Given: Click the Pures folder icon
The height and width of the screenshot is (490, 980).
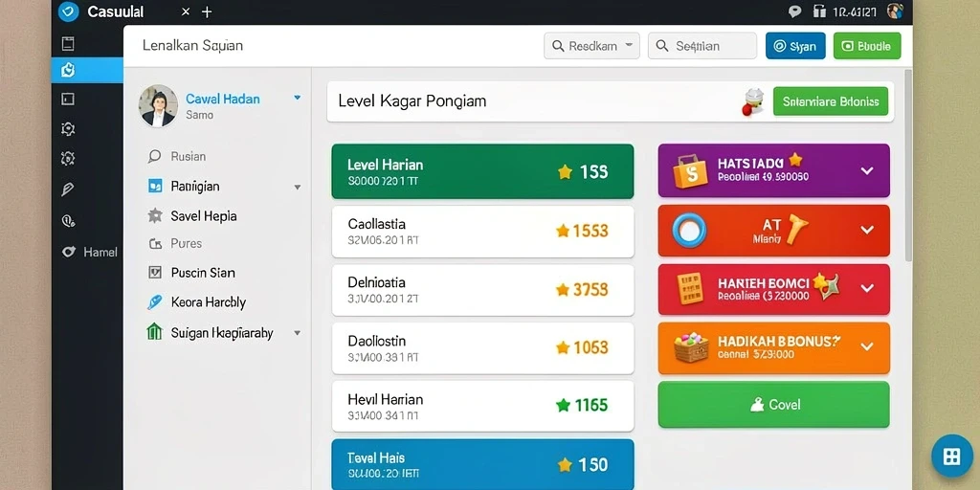Looking at the screenshot, I should point(155,244).
